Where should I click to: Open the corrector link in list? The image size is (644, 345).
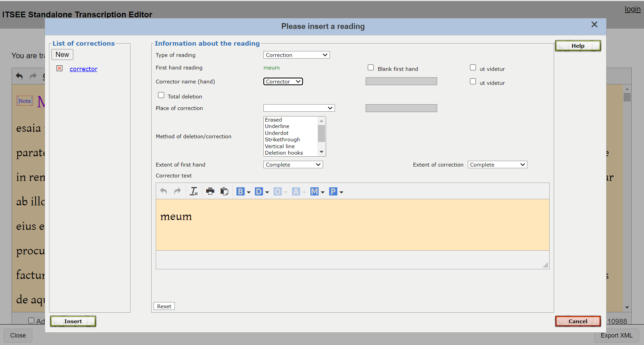coord(83,69)
